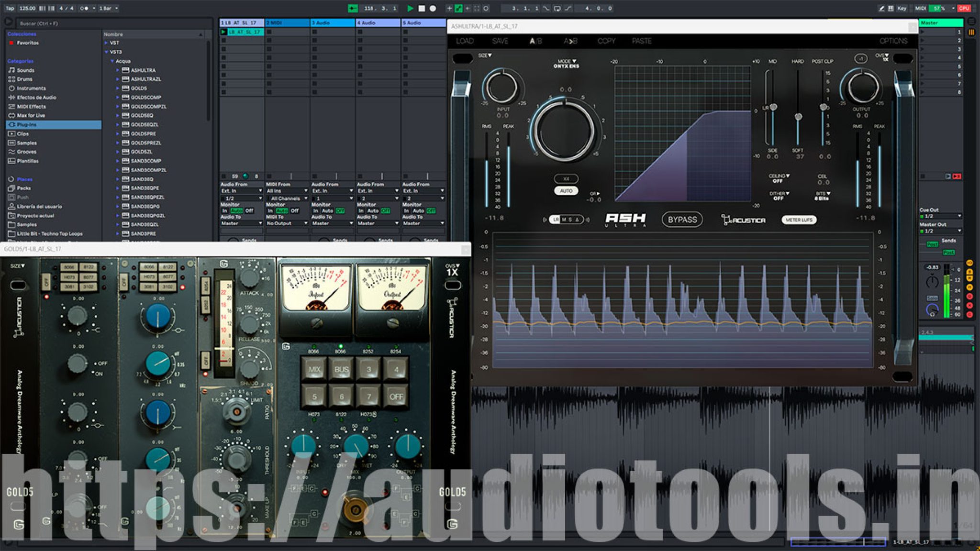Viewport: 980px width, 551px height.
Task: Toggle A/B comparison in ASH Ultra
Action: click(x=535, y=41)
